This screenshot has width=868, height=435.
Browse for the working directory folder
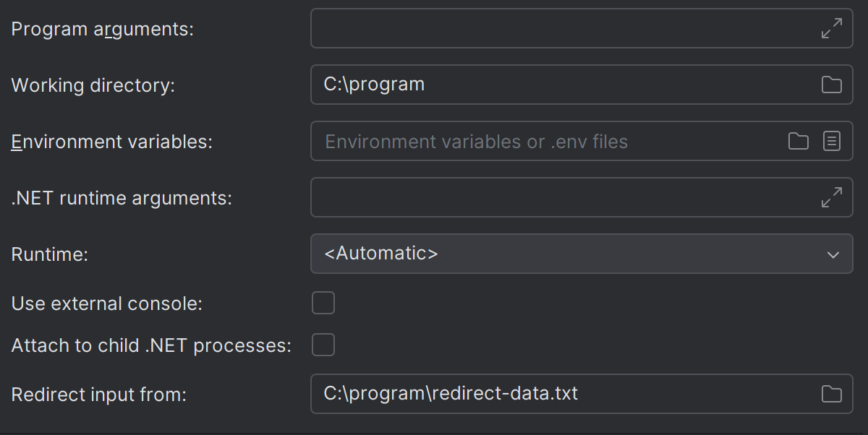click(832, 85)
